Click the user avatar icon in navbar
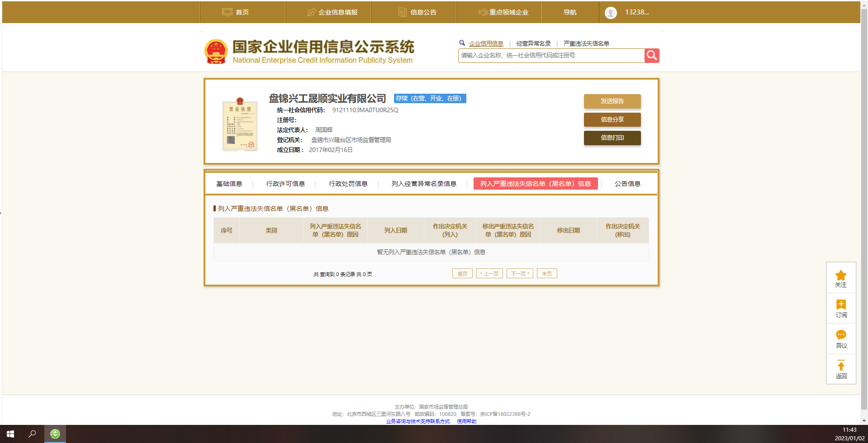Screen dimensions: 868x443 611,13
